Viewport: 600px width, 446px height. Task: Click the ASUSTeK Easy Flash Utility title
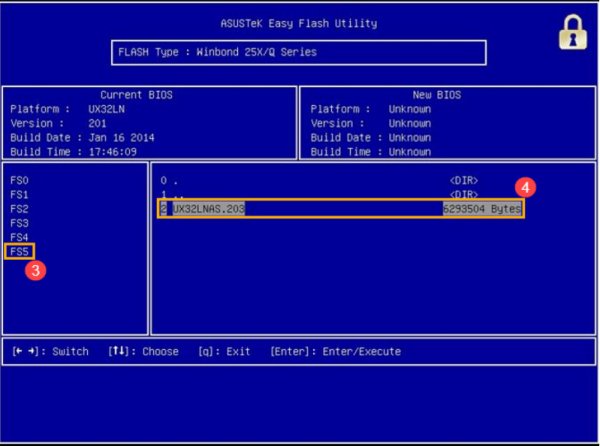point(299,23)
